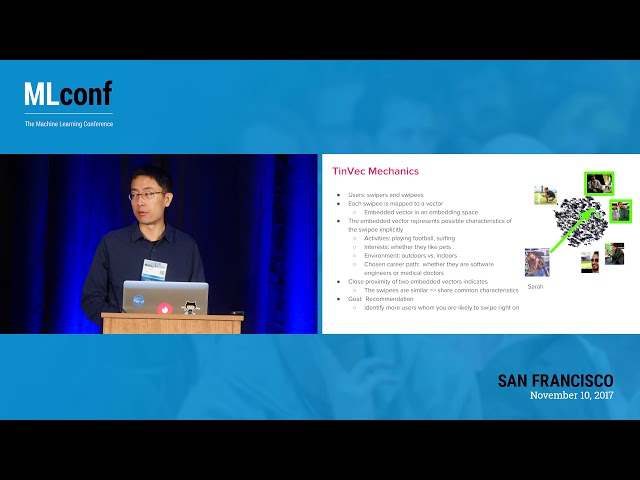Click the man in green jacket photo
Screen dimensions: 640x480
coord(614,254)
